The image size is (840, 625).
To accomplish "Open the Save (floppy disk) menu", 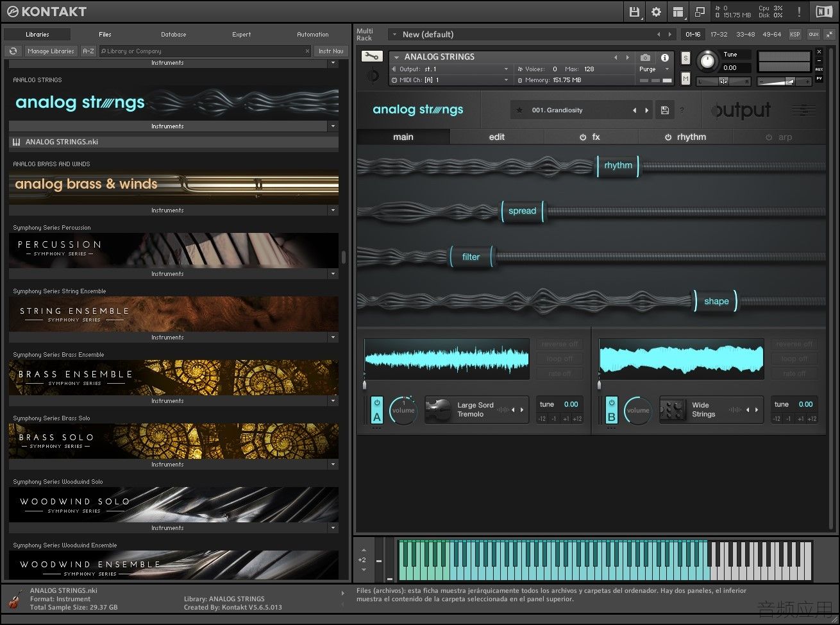I will click(x=634, y=12).
